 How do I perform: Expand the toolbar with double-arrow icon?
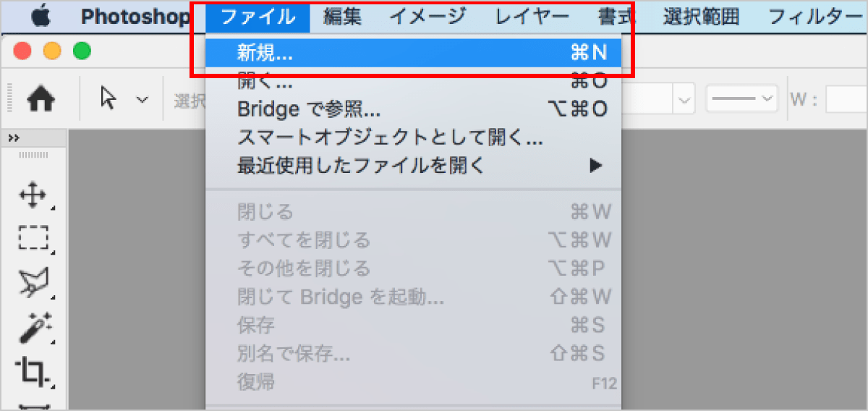pyautogui.click(x=14, y=138)
